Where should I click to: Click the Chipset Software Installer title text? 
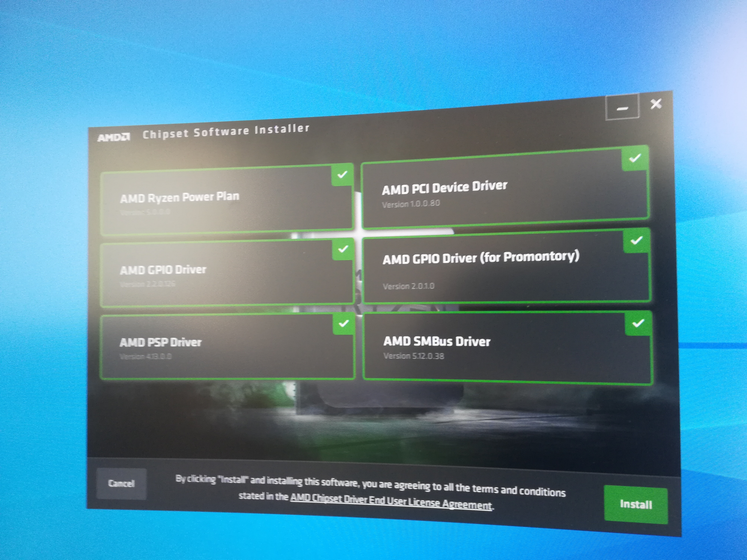[x=226, y=131]
